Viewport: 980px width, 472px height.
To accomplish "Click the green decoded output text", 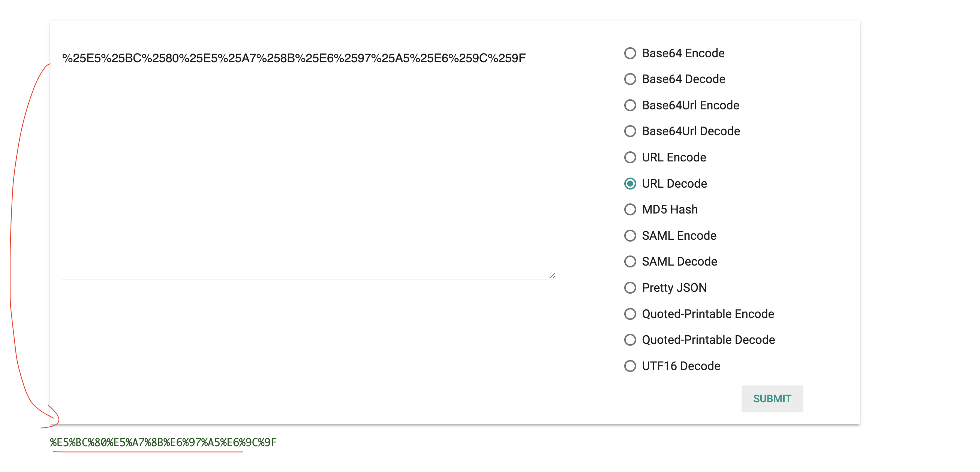I will pos(163,442).
